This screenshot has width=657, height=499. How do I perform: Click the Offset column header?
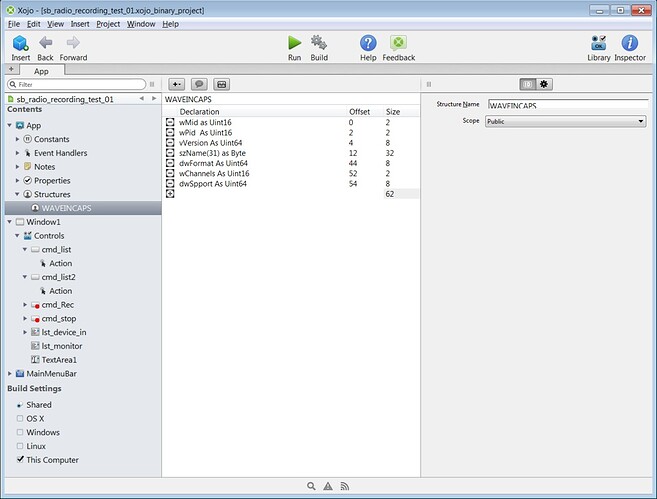coord(360,112)
